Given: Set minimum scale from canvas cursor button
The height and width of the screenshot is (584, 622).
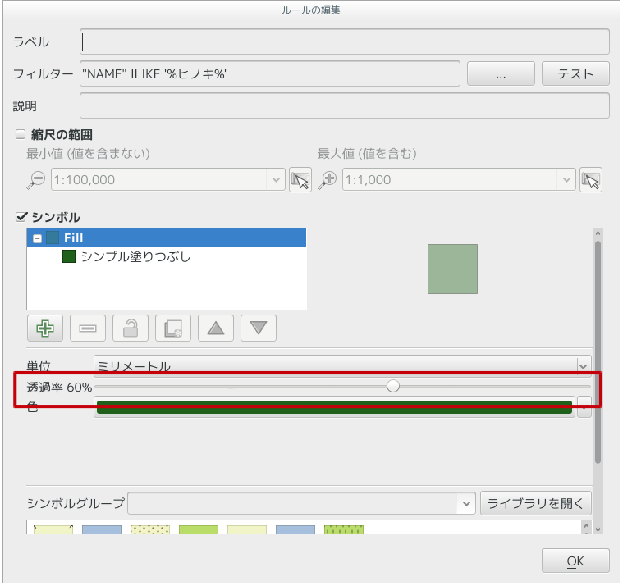Looking at the screenshot, I should pos(300,180).
